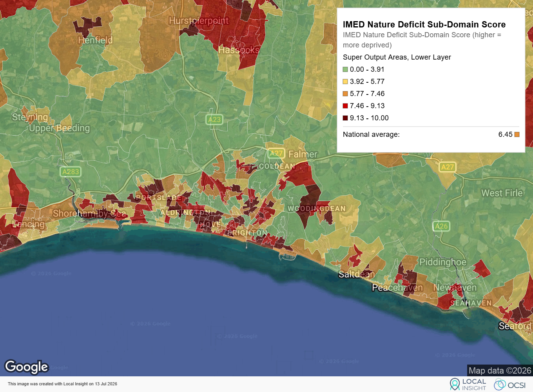Click the A283 road shield

pyautogui.click(x=71, y=172)
